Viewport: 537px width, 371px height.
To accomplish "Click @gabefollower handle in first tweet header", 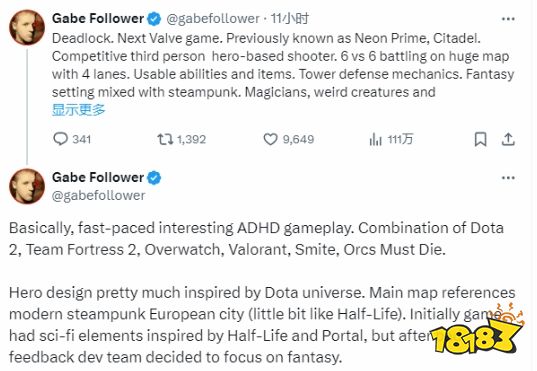I will click(213, 19).
